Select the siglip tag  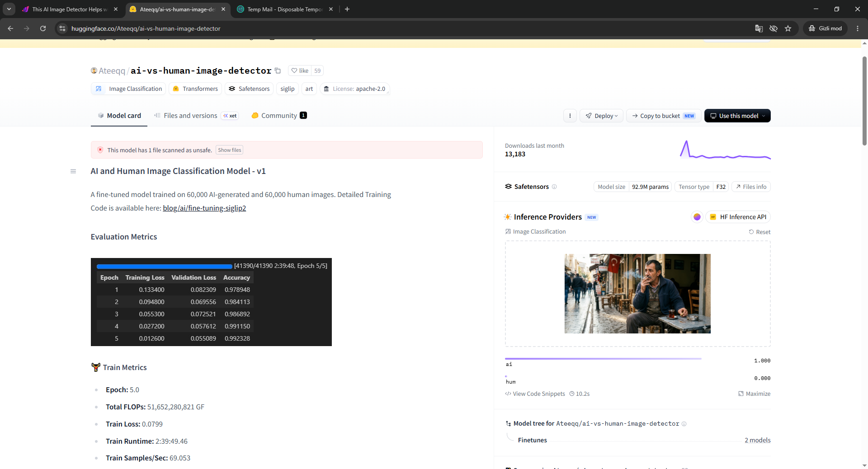tap(288, 89)
